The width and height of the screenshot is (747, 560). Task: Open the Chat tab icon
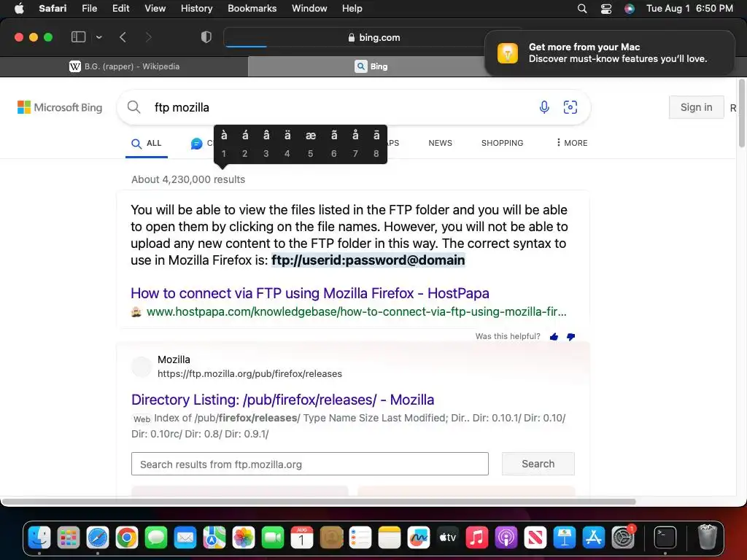[196, 144]
